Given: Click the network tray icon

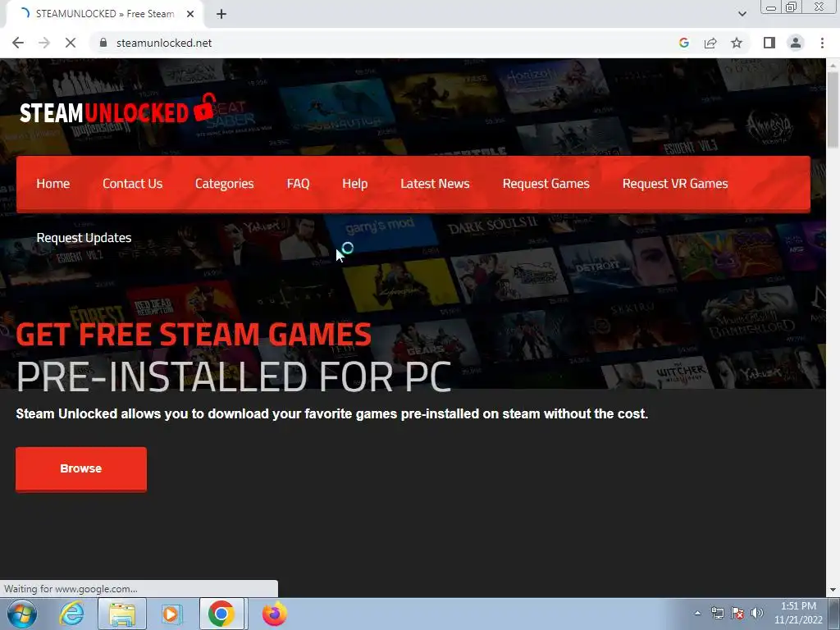Looking at the screenshot, I should (717, 613).
